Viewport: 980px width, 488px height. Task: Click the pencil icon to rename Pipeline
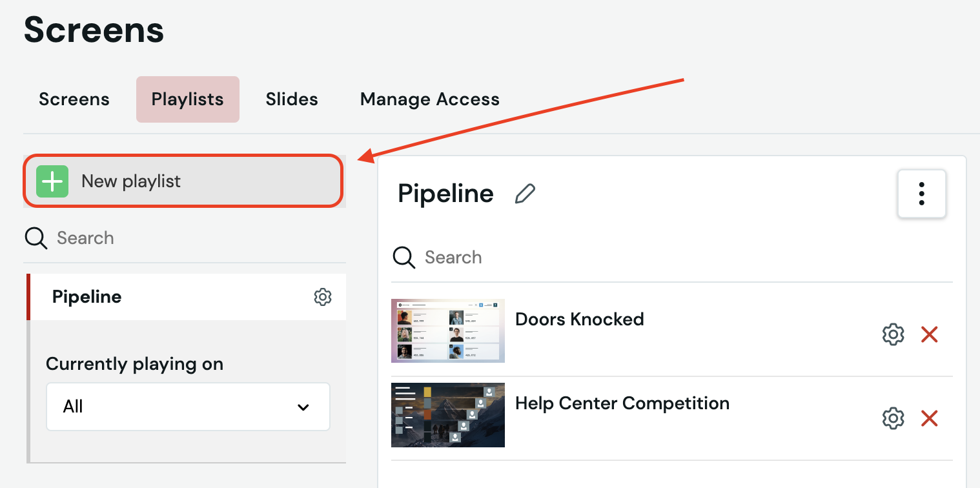[x=525, y=194]
